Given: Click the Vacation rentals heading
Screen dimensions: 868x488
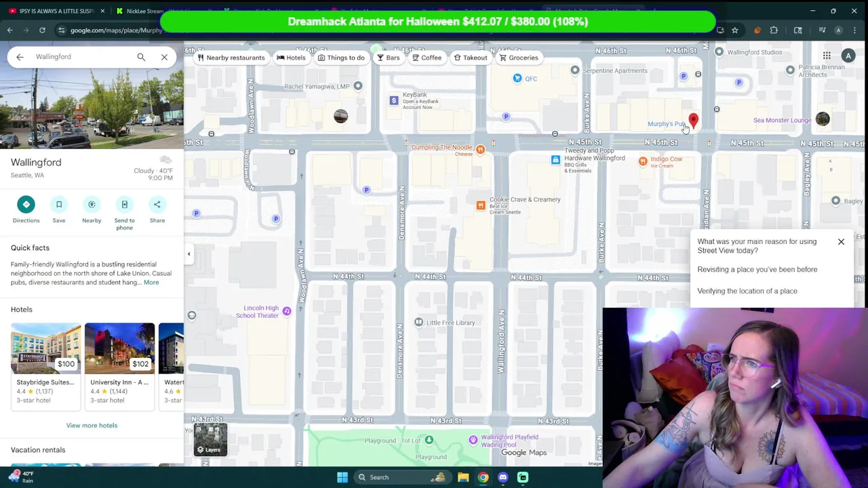Looking at the screenshot, I should click(38, 450).
